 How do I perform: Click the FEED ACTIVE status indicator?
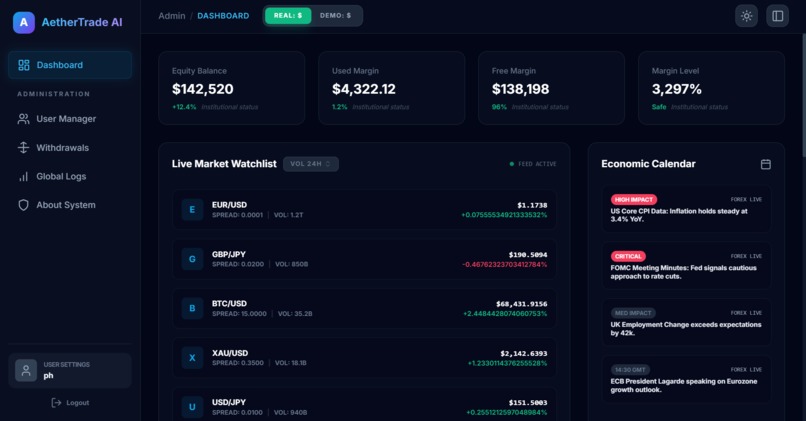533,164
